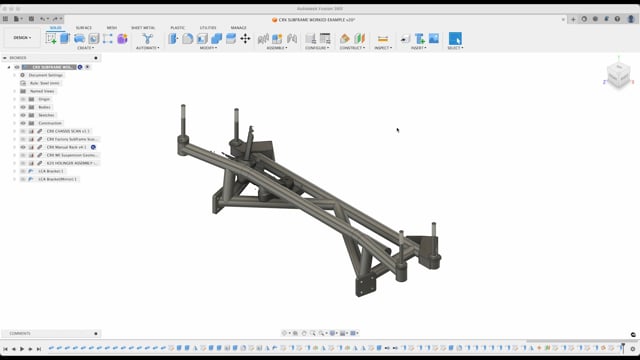Open timeline settings gear icon
Viewport: 640px width, 360px height.
click(x=633, y=349)
